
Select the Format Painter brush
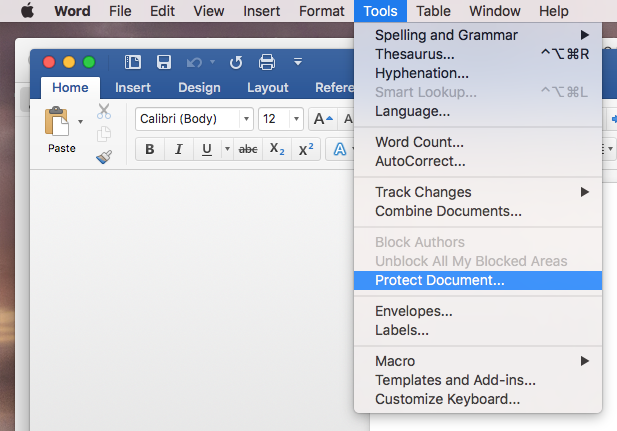pyautogui.click(x=104, y=157)
